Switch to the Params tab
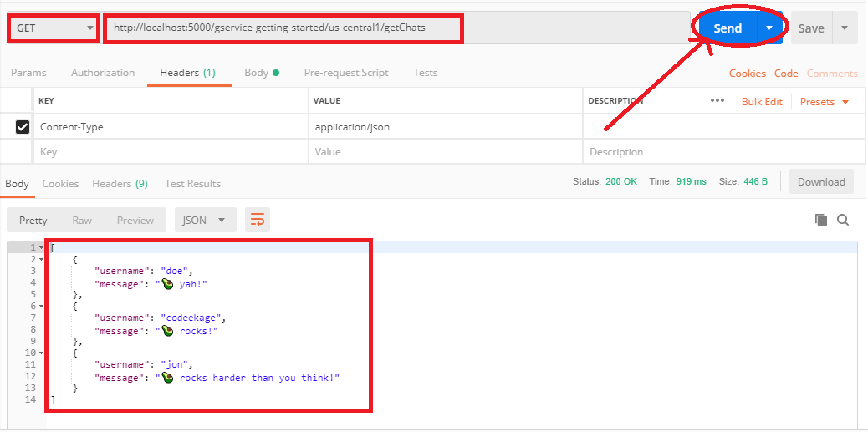This screenshot has height=432, width=868. coord(28,73)
